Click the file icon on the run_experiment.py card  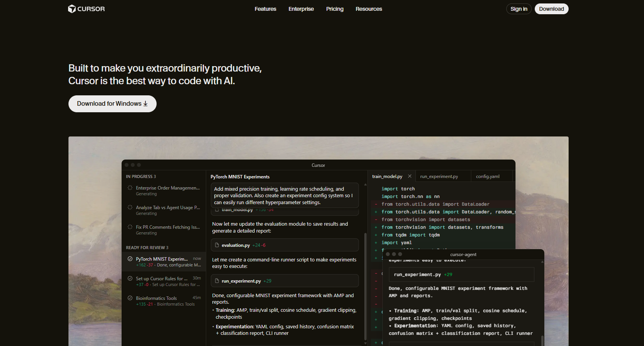pos(217,281)
